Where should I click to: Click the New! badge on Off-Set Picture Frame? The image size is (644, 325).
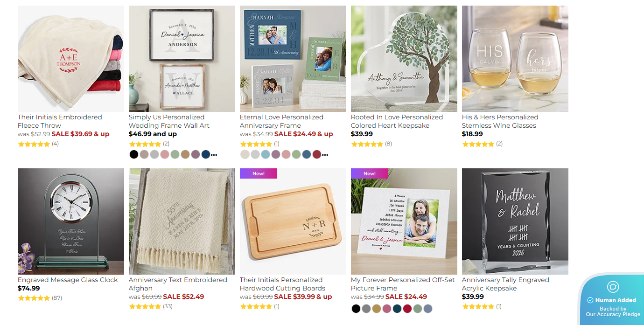pos(370,173)
